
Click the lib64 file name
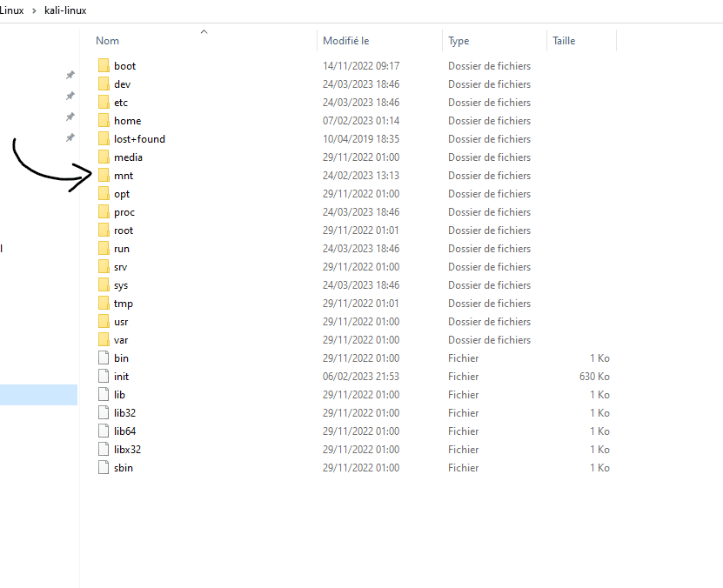coord(125,431)
